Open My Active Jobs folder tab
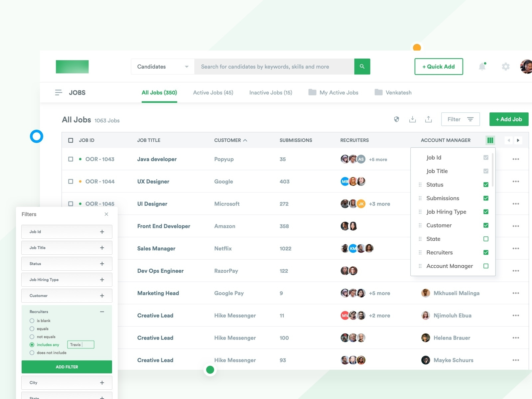Viewport: 532px width, 399px height. pos(333,92)
